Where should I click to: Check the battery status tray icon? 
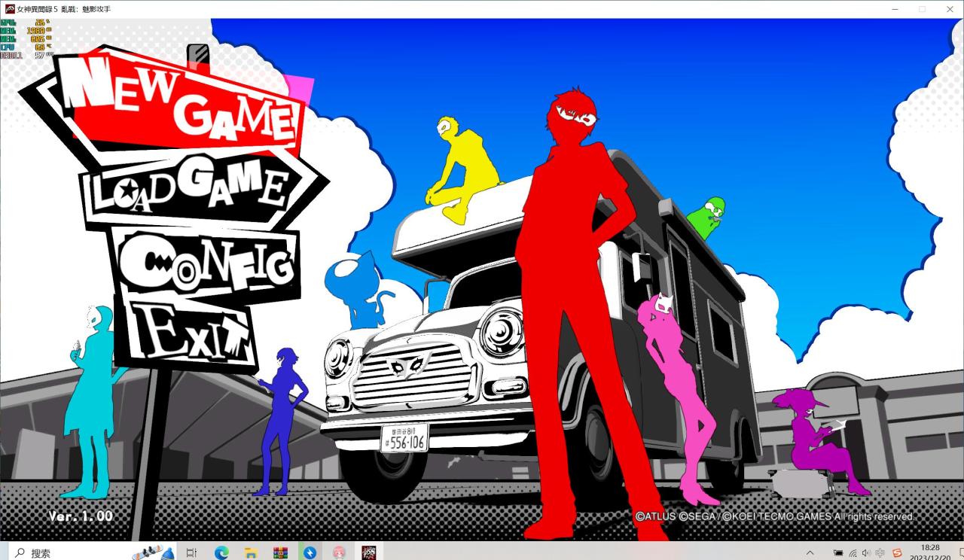click(838, 552)
